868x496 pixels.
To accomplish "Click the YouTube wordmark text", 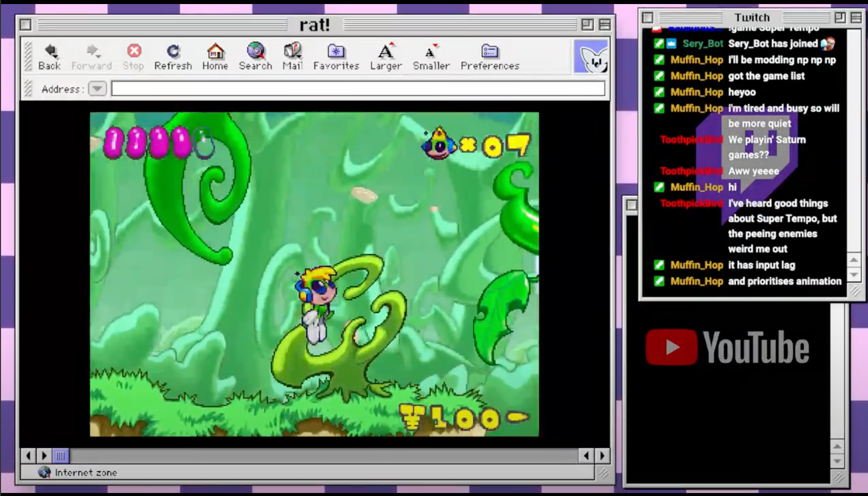I will (x=756, y=347).
